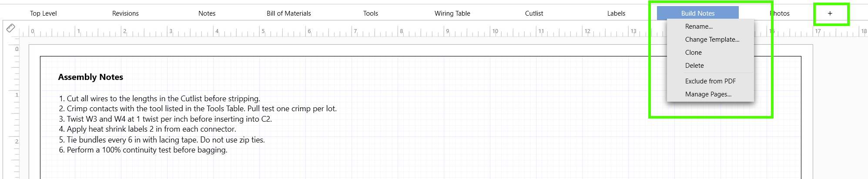Open the Tools tab
Viewport: 868px width, 179px height.
coord(371,13)
